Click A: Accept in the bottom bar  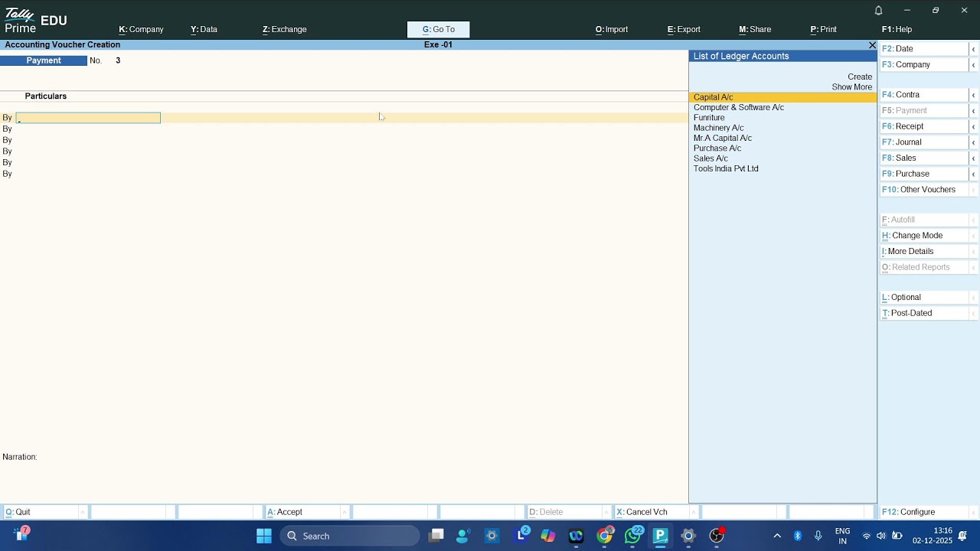[x=306, y=512]
